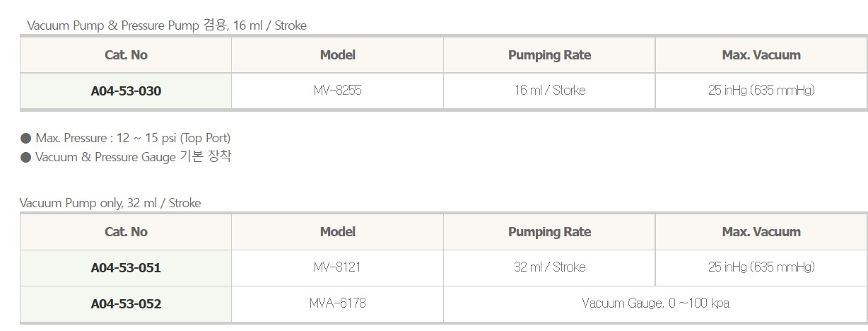Select model MV-8121 cell
Screen dimensions: 868x331
coord(337,267)
